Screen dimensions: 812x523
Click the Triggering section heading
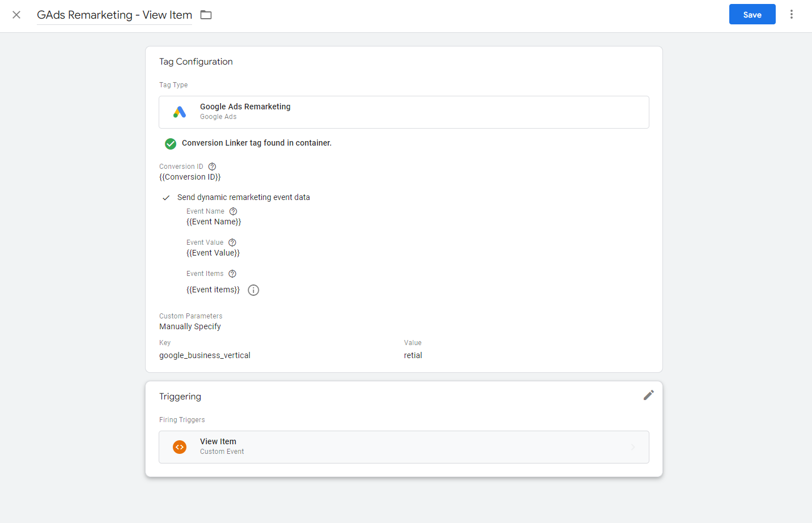coord(180,397)
